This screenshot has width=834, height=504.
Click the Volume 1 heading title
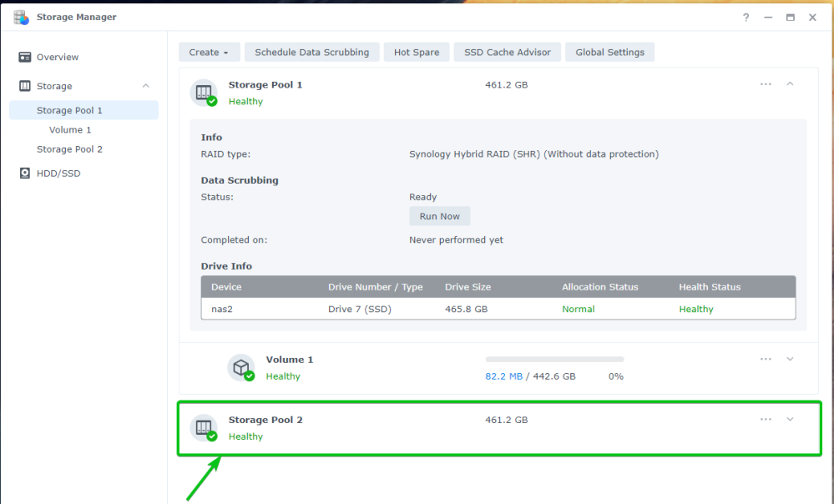pyautogui.click(x=290, y=360)
